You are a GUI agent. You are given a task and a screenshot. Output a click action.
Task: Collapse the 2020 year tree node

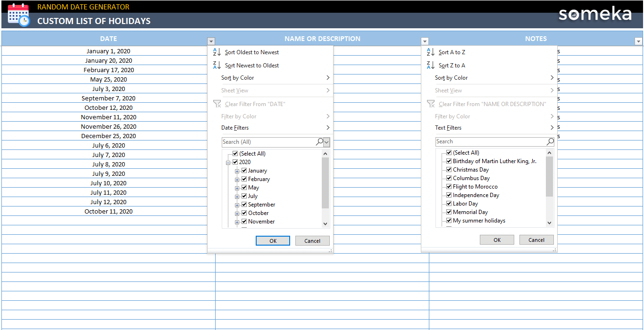pyautogui.click(x=228, y=163)
